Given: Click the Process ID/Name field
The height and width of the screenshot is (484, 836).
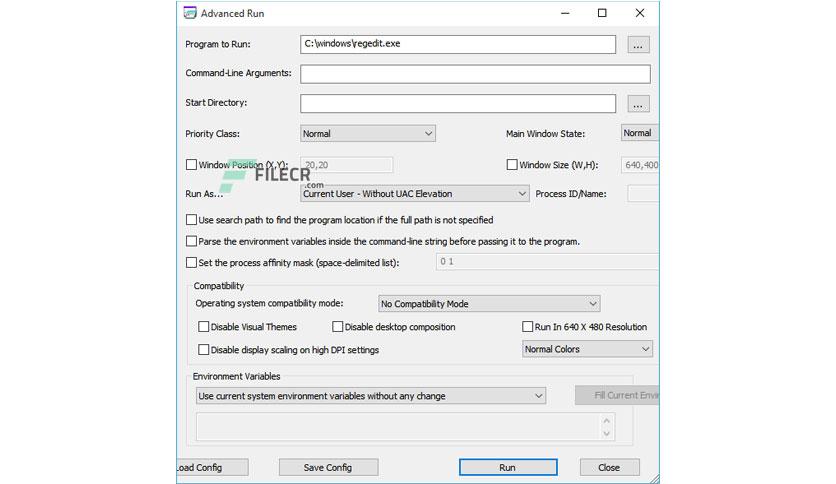Looking at the screenshot, I should click(x=643, y=193).
